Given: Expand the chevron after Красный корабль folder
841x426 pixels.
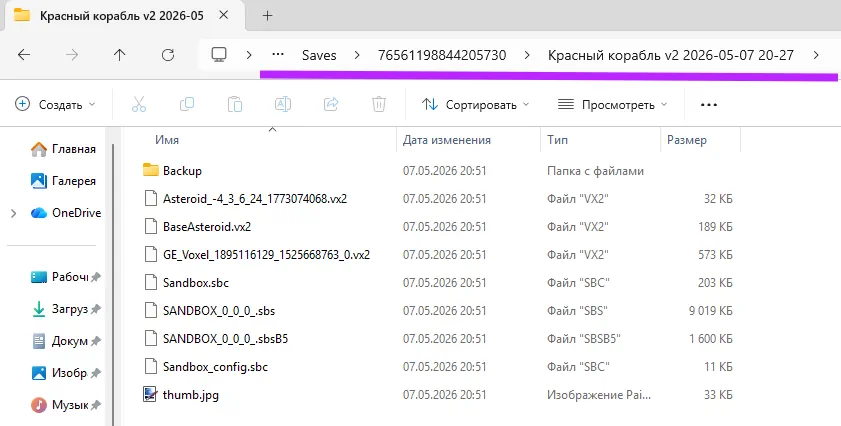Looking at the screenshot, I should click(x=816, y=55).
